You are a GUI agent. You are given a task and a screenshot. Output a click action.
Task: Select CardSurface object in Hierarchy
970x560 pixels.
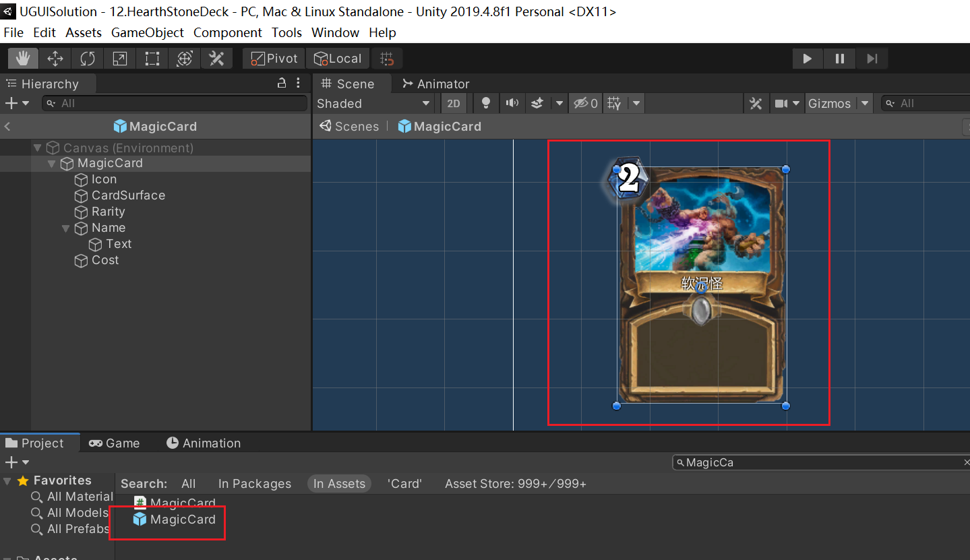tap(119, 195)
